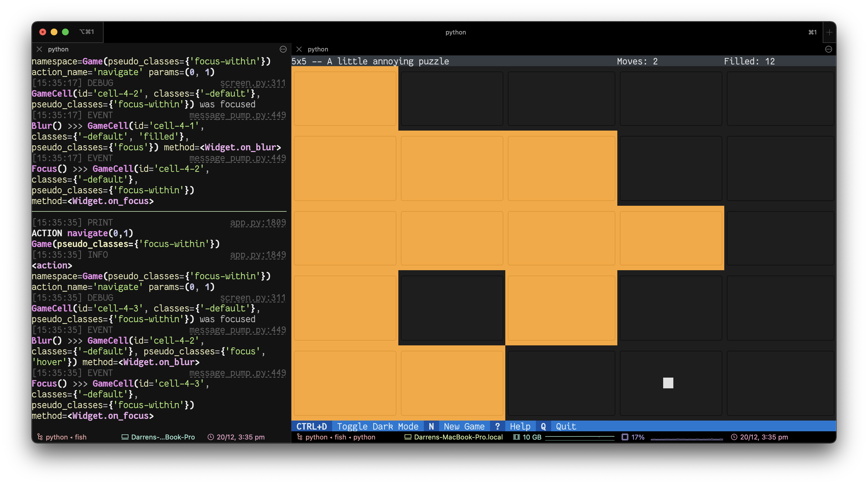Toggle the empty cell in row 4 column 5
The height and width of the screenshot is (485, 868).
pyautogui.click(x=780, y=308)
